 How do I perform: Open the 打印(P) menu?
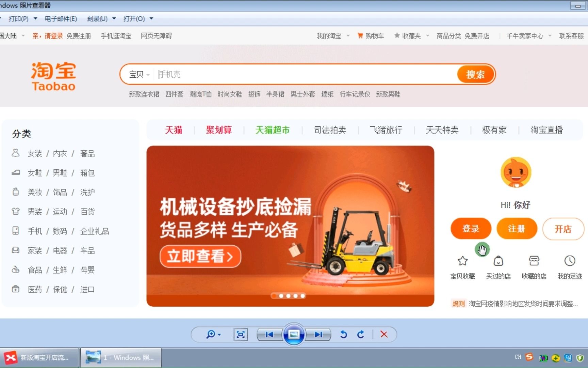[x=19, y=19]
